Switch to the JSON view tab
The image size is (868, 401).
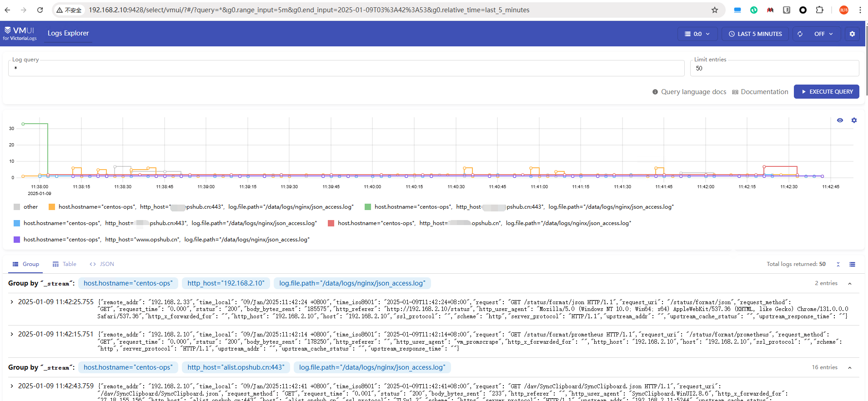pyautogui.click(x=102, y=264)
